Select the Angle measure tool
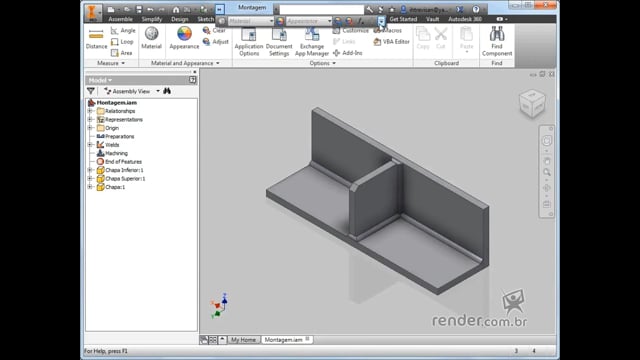 tap(123, 31)
